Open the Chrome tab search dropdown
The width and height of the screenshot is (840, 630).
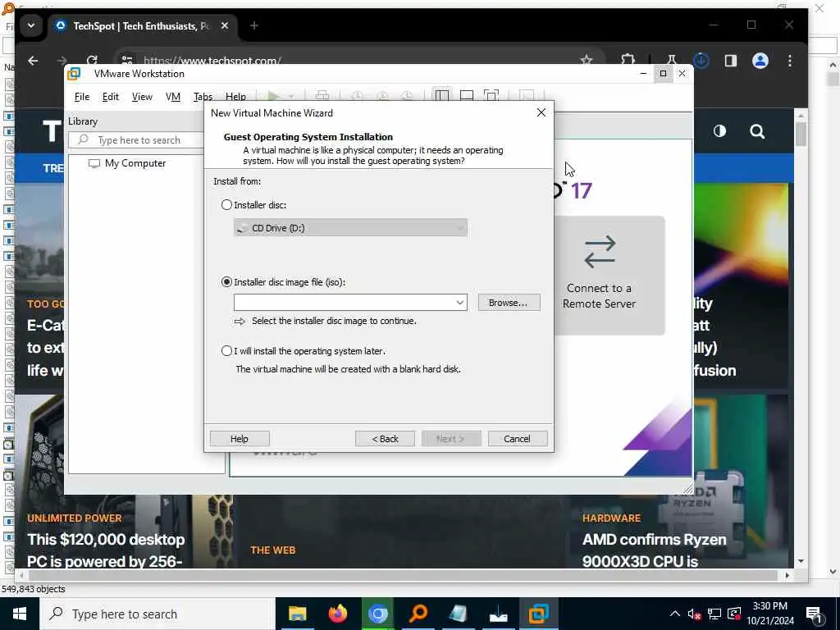[31, 25]
